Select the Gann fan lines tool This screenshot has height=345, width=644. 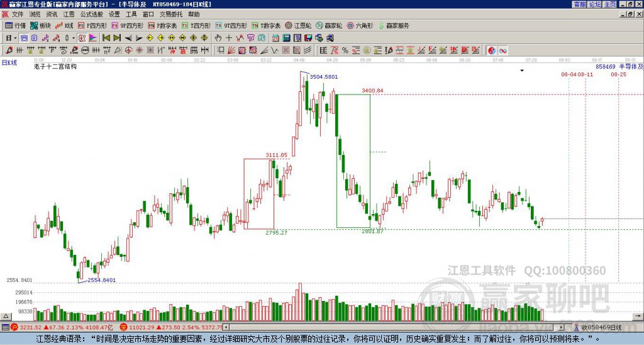(231, 50)
